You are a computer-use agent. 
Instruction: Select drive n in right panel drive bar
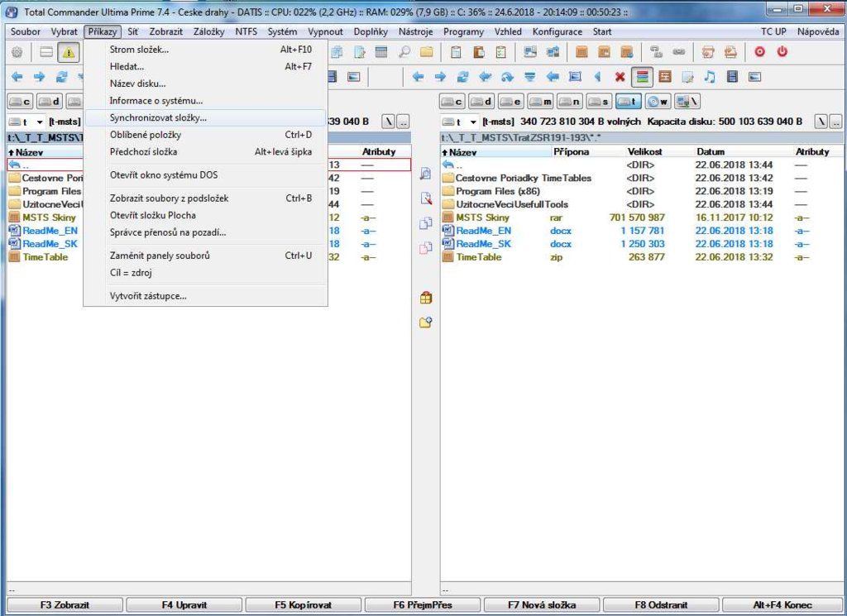coord(569,101)
